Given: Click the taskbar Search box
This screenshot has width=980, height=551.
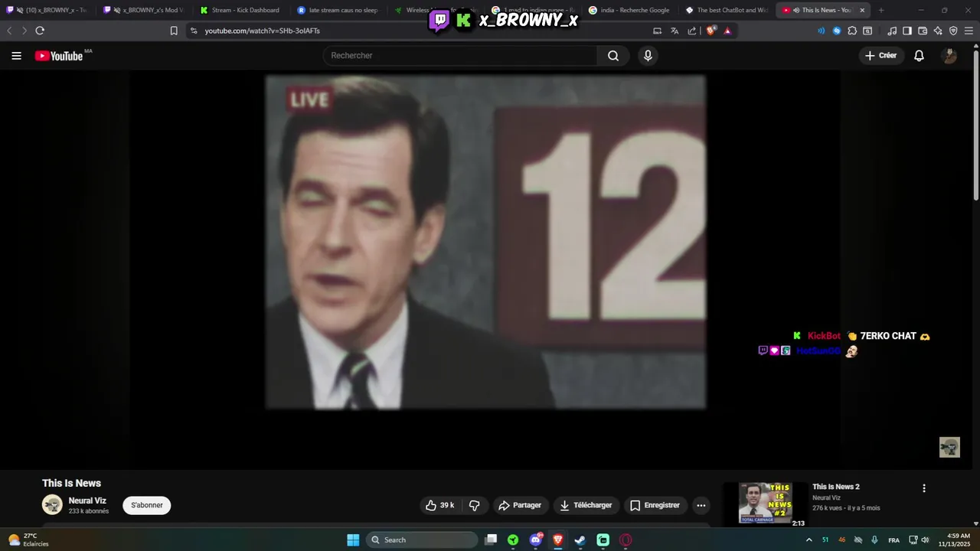Looking at the screenshot, I should coord(421,540).
